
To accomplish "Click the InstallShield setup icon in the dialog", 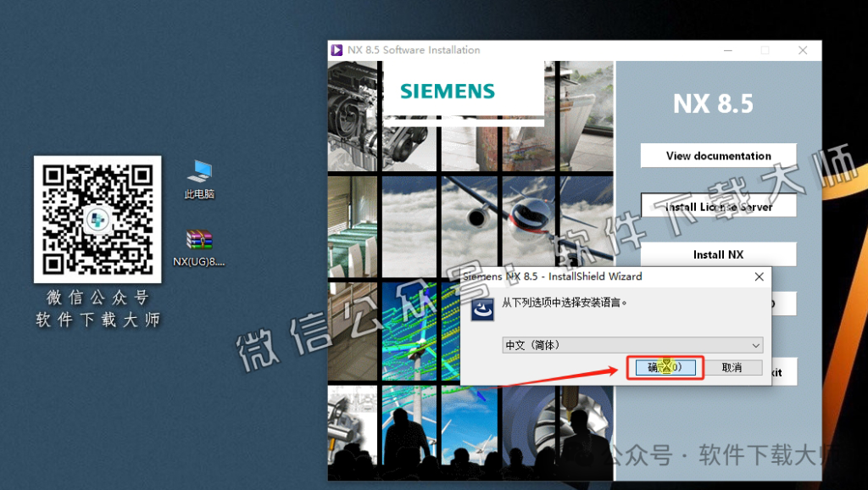I will coord(482,310).
